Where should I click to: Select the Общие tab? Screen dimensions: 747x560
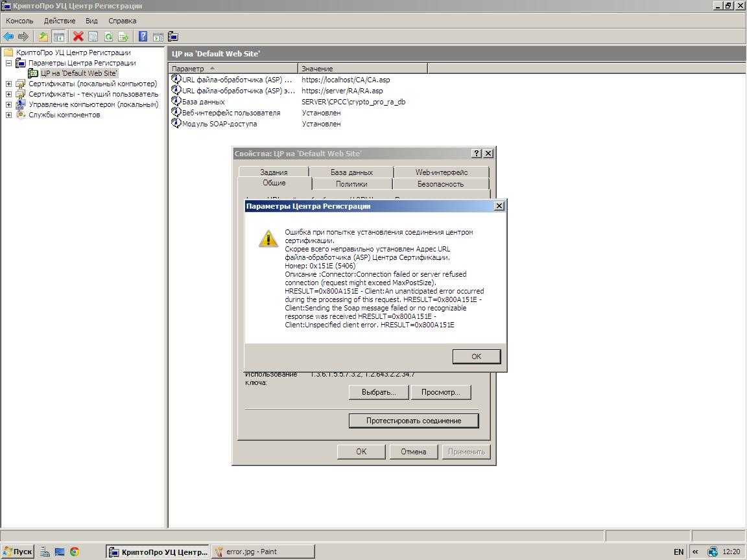[274, 183]
